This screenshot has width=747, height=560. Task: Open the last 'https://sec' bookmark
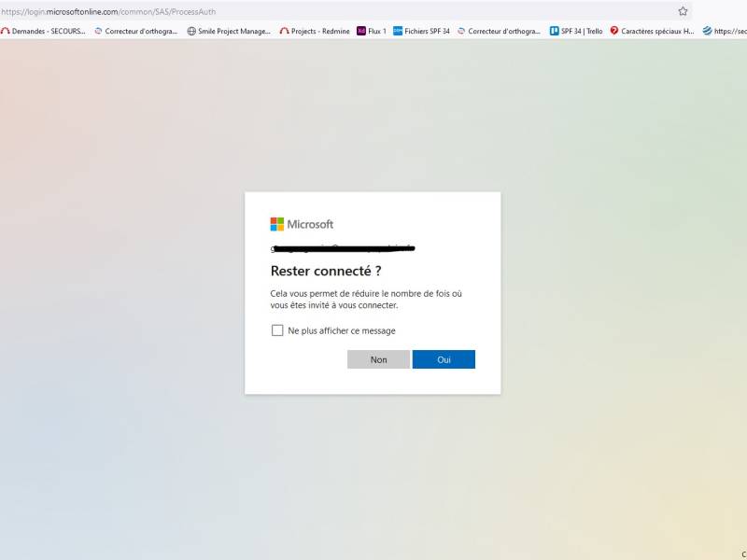[x=725, y=31]
